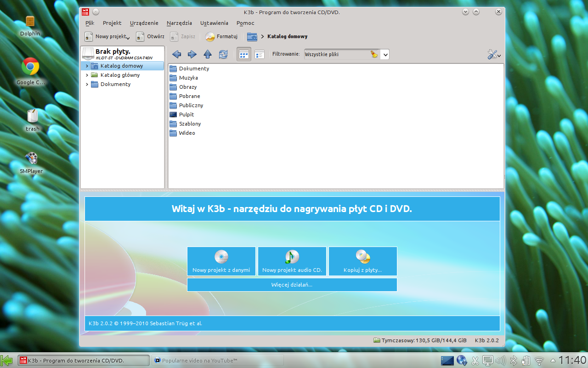
Task: Select the Dokumenty folder in file list
Action: pos(189,69)
